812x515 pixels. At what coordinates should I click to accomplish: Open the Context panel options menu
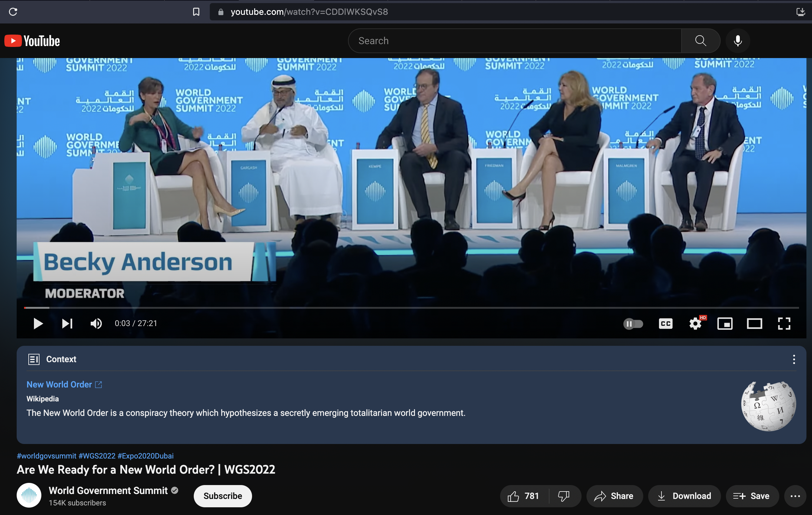pyautogui.click(x=794, y=359)
